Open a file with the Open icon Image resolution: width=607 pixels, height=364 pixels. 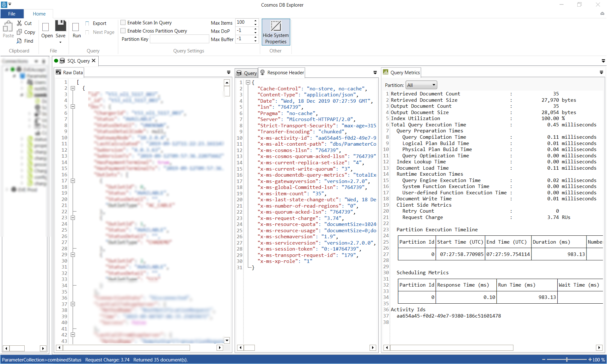[46, 27]
